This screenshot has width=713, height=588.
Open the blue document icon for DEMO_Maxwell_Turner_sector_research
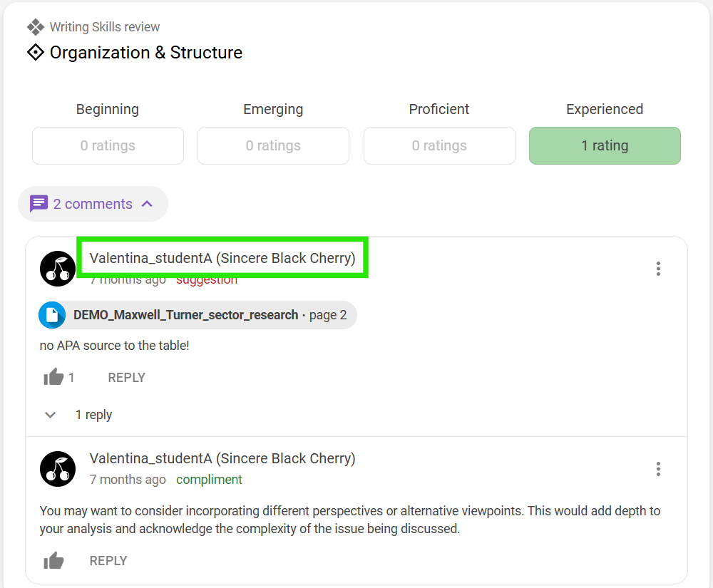52,315
